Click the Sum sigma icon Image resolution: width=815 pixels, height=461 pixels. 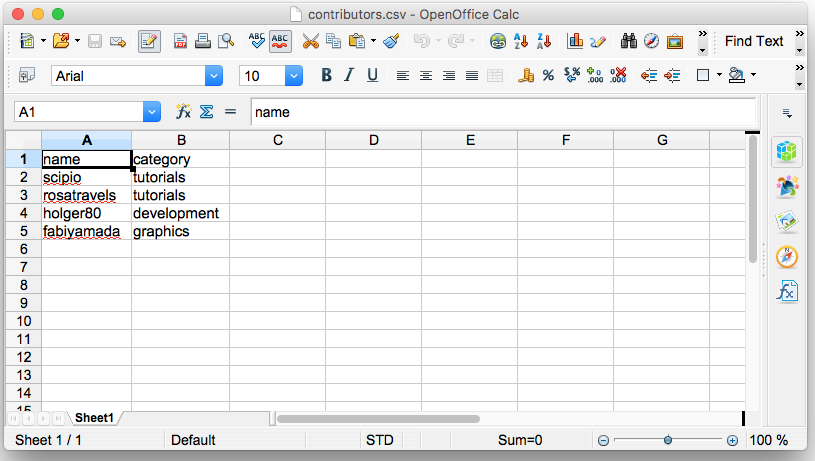point(206,111)
